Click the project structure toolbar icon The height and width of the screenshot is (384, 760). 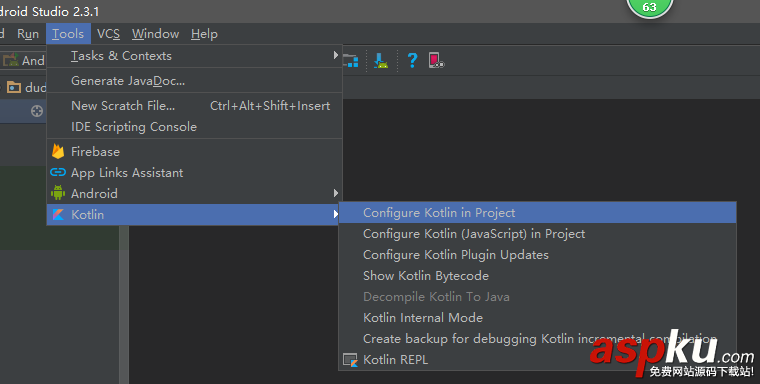coord(351,61)
